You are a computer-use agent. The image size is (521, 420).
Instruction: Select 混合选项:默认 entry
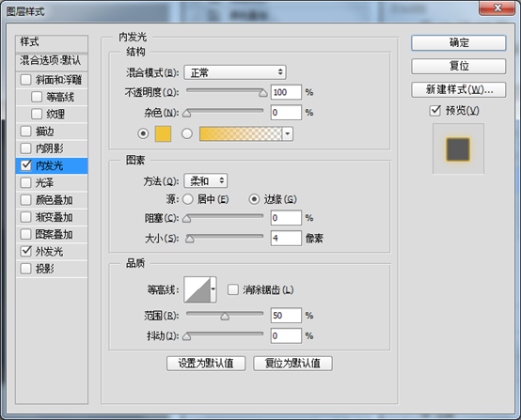coord(52,61)
